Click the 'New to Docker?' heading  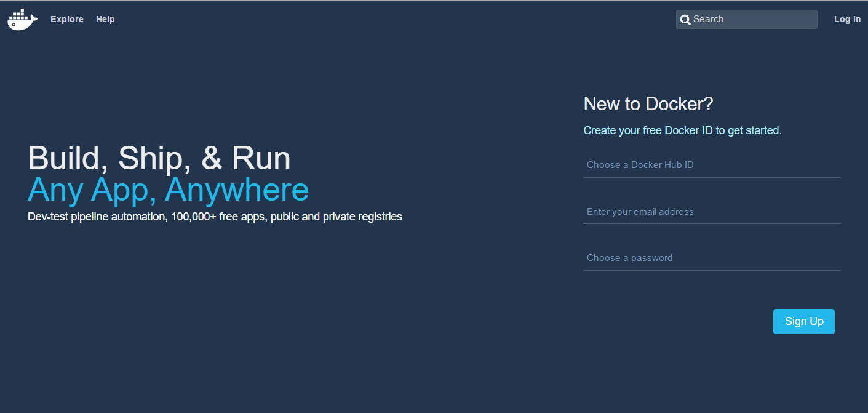click(x=648, y=104)
